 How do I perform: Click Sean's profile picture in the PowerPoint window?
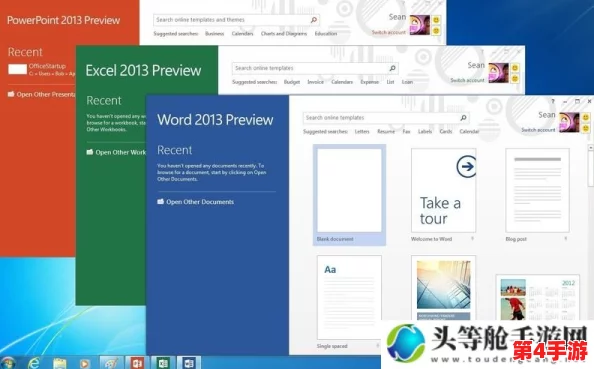(x=420, y=25)
